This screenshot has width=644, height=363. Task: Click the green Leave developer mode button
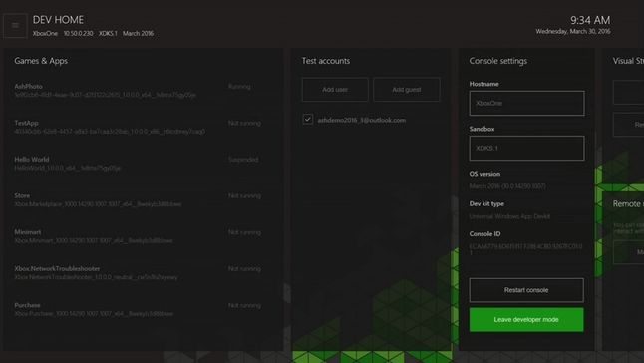coord(526,319)
